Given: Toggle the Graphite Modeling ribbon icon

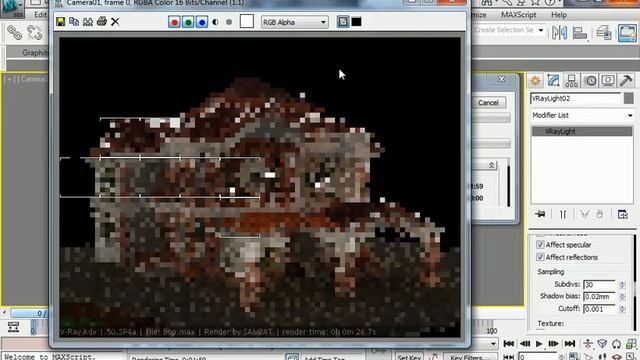Looking at the screenshot, I should tap(627, 33).
